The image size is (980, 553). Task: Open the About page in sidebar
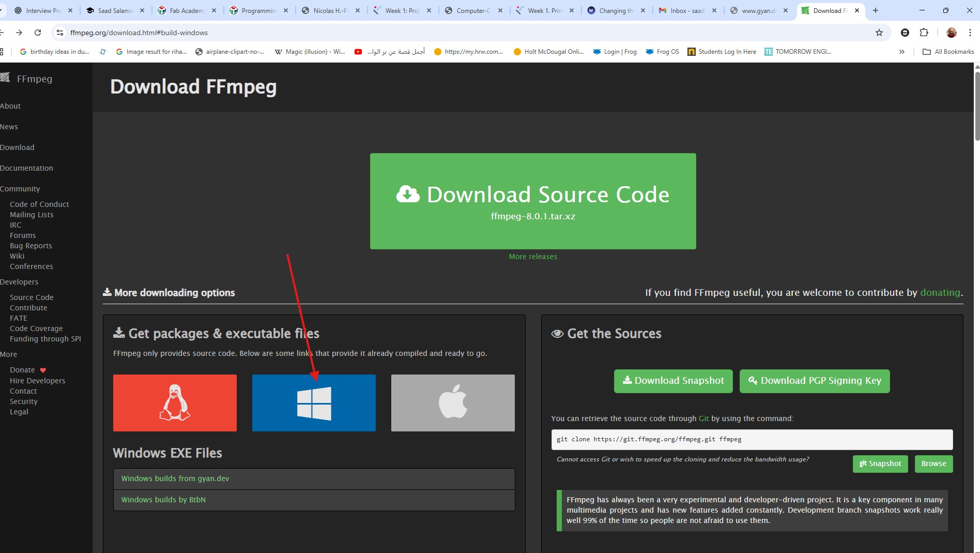coord(10,106)
